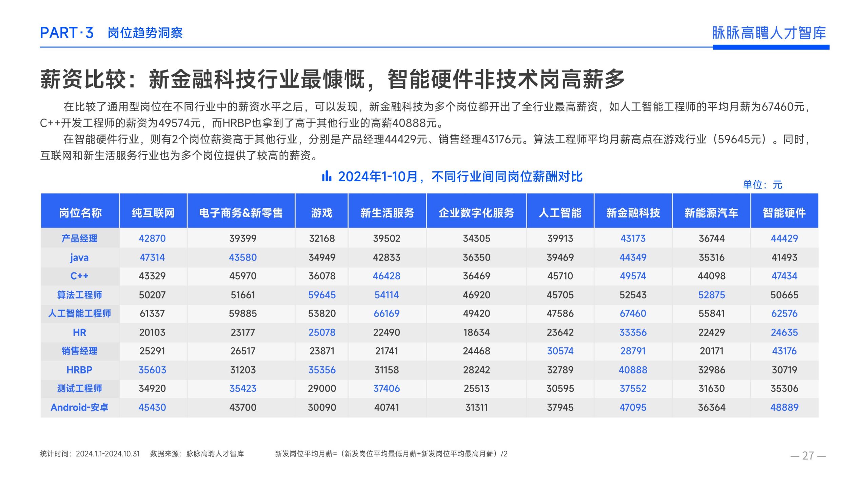Click the 数据来源 footer note
This screenshot has width=868, height=488.
pyautogui.click(x=197, y=454)
